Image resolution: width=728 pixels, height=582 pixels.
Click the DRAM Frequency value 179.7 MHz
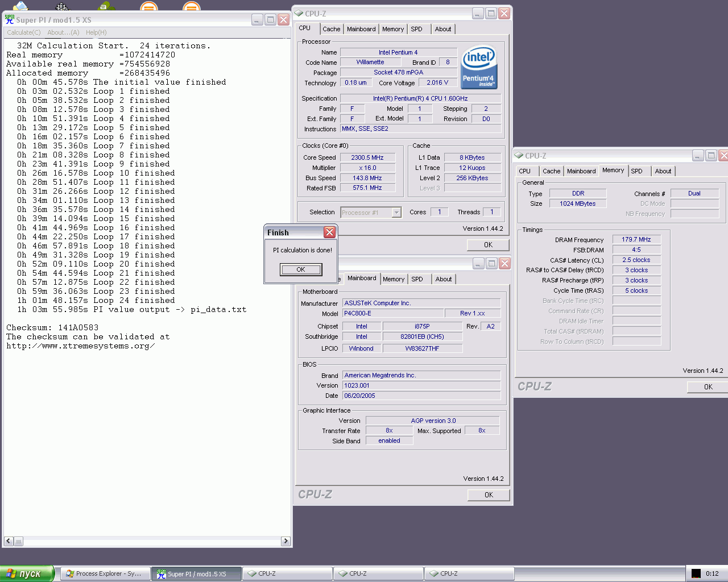point(636,239)
